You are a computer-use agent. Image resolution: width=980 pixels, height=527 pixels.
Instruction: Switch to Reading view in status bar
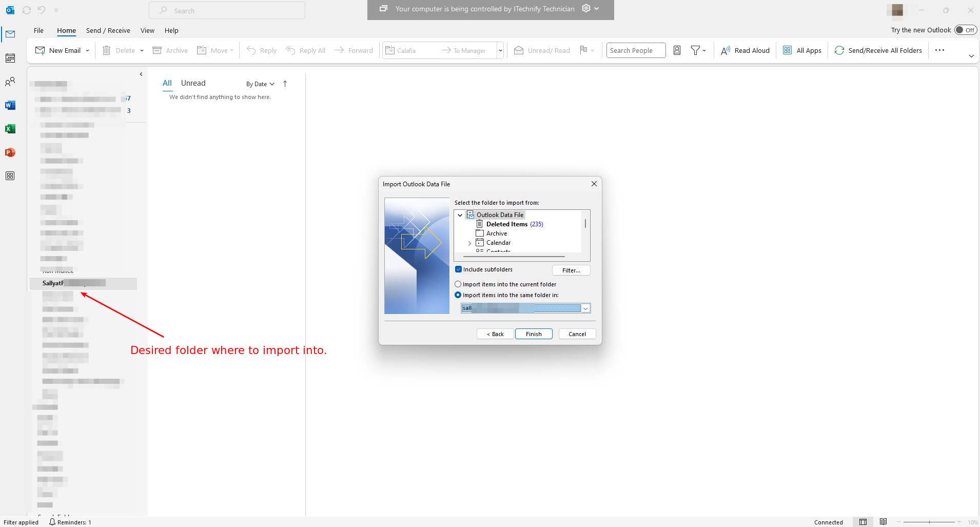click(x=883, y=522)
